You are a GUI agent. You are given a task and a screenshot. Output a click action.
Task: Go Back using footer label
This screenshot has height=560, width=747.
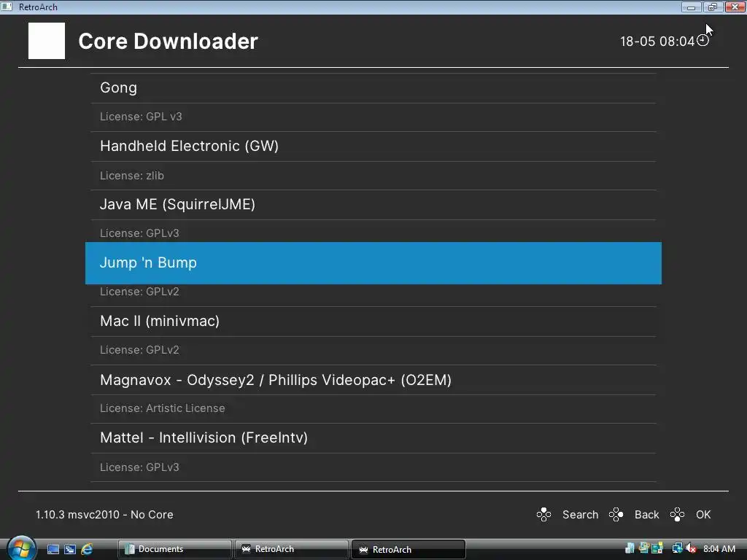click(x=647, y=515)
